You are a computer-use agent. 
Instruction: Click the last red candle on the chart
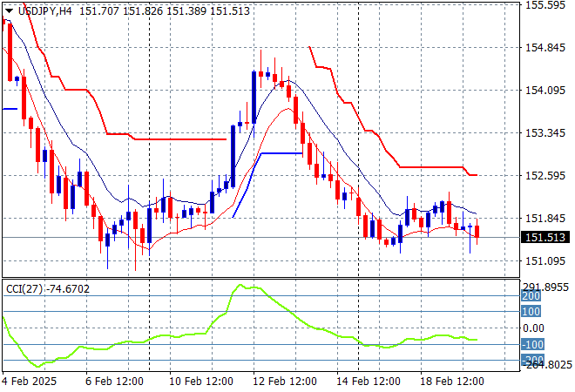click(x=477, y=232)
